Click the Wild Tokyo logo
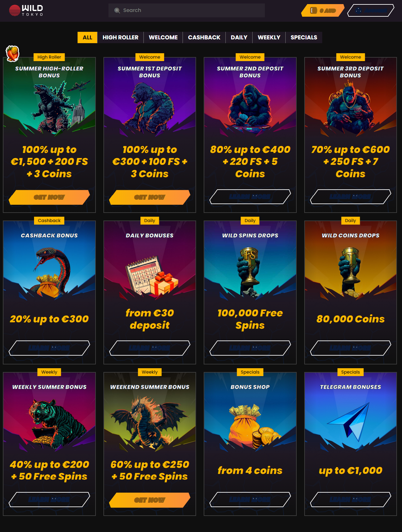 click(26, 10)
